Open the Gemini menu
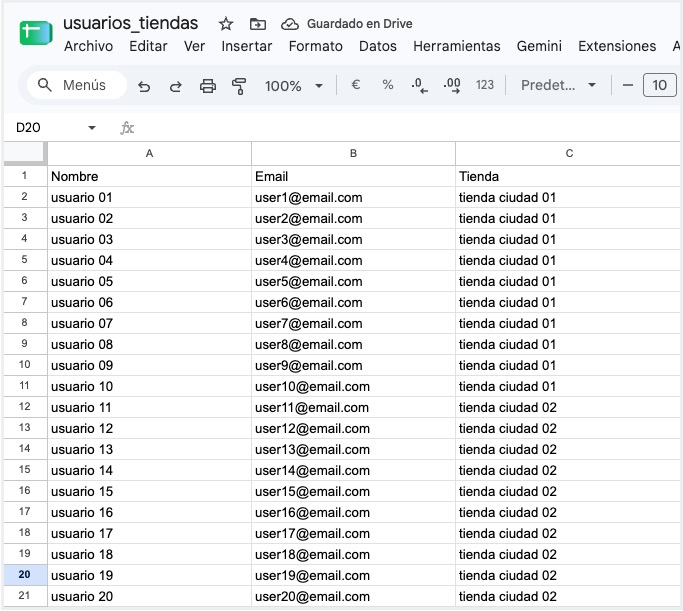The width and height of the screenshot is (683, 611). [539, 46]
